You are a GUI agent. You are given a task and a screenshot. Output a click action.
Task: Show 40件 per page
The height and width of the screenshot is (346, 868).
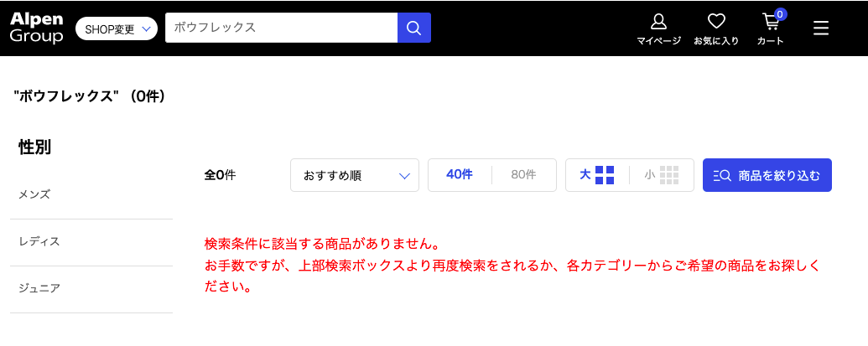coord(460,174)
